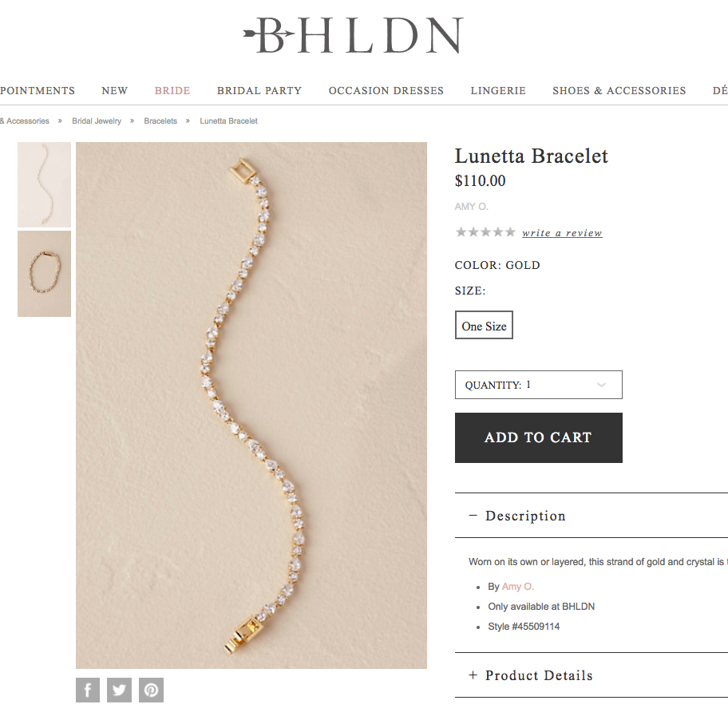
Task: Go to Occasion Dresses section
Action: (x=386, y=90)
